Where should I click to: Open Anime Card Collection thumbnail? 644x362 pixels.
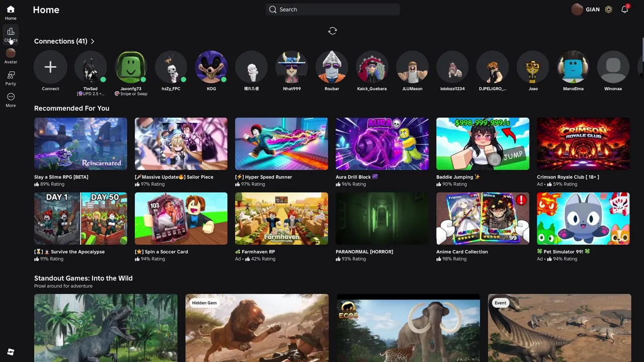tap(482, 219)
